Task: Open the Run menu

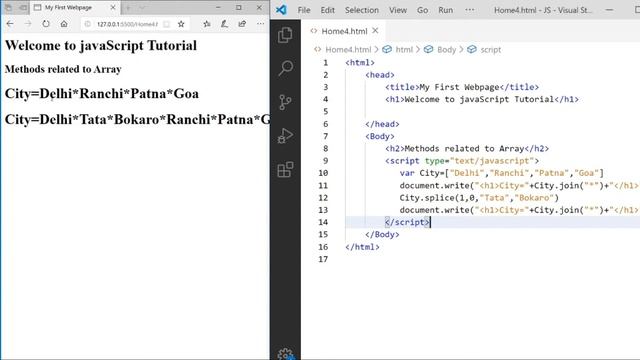Action: click(445, 10)
